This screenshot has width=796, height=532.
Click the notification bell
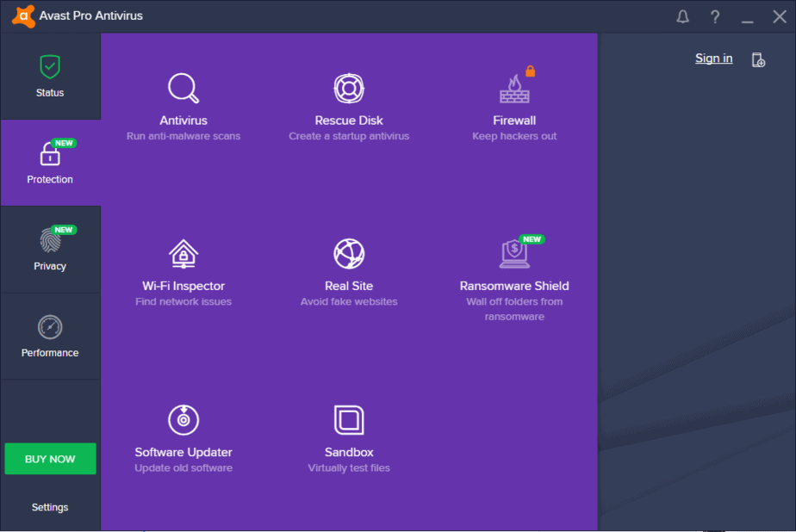click(x=682, y=15)
